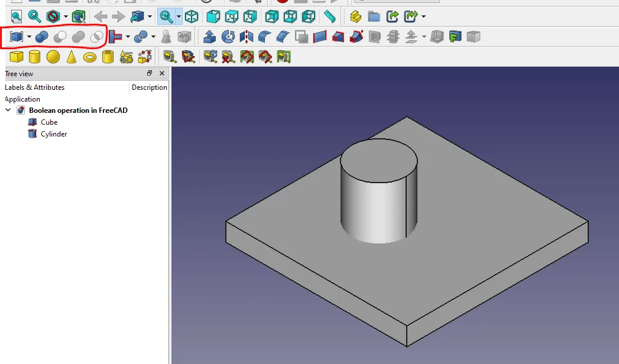This screenshot has height=364, width=619.
Task: Open the Compound tools dropdown arrow
Action: [x=29, y=37]
